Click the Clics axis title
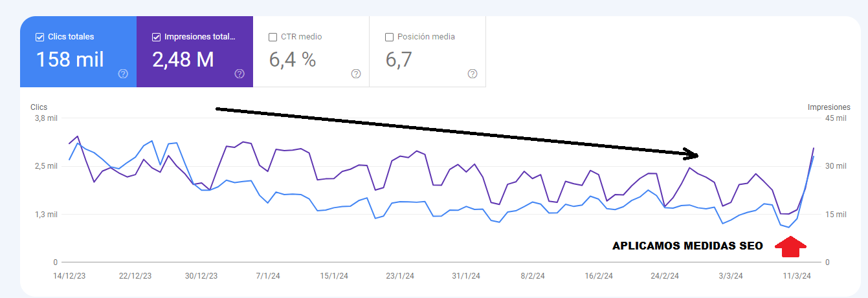The height and width of the screenshot is (298, 868). (39, 107)
